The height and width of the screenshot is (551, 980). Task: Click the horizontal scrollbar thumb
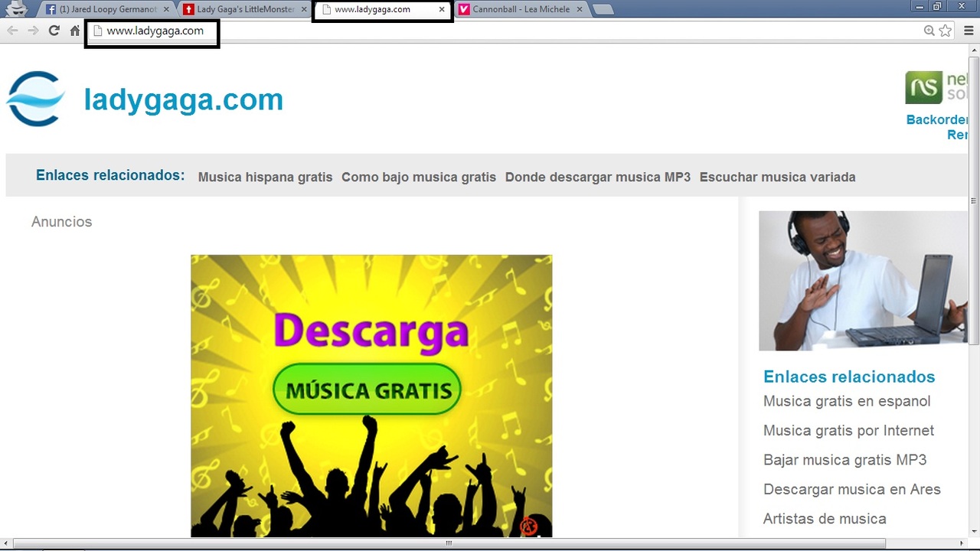[x=449, y=543]
